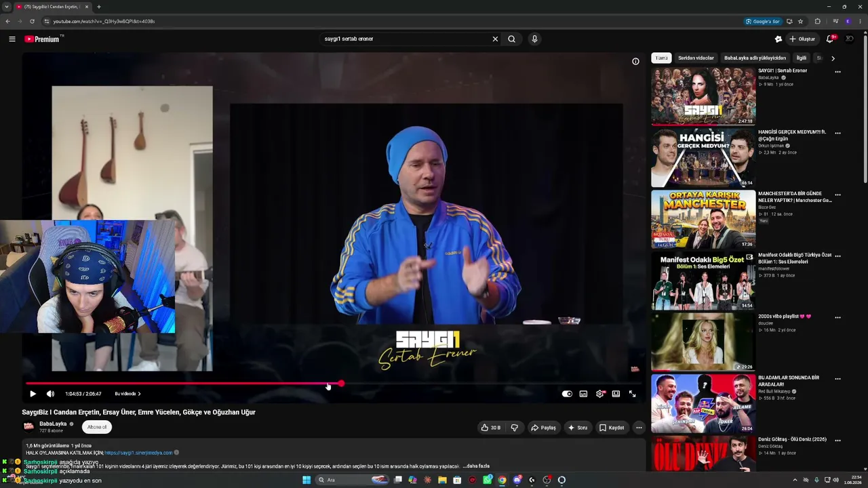This screenshot has height=488, width=868.
Task: Enter full screen mode
Action: coord(632,394)
